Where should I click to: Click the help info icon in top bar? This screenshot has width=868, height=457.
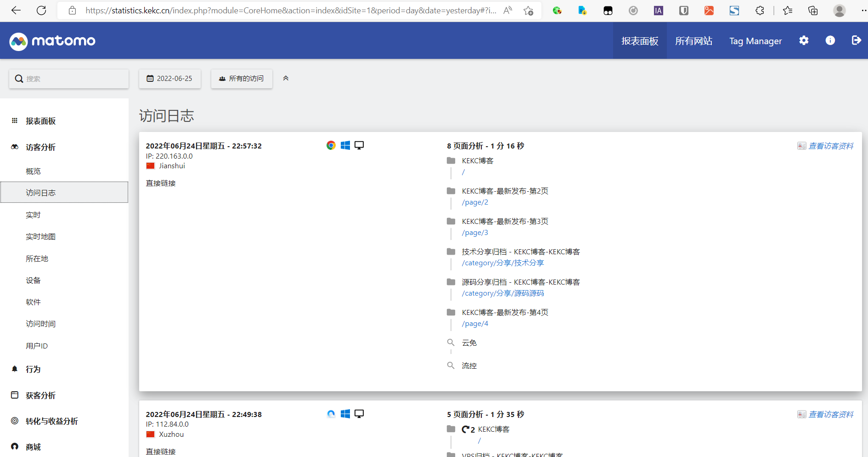(x=830, y=40)
